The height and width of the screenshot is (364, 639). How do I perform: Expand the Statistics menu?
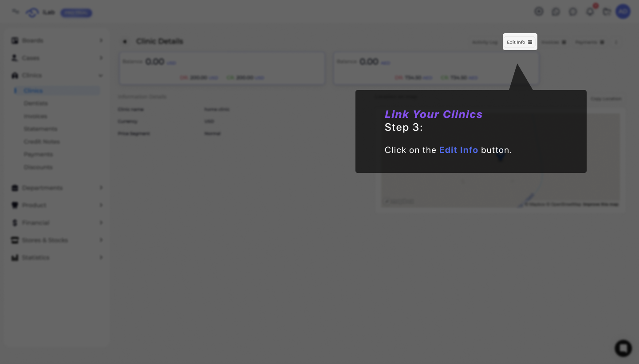tap(58, 258)
